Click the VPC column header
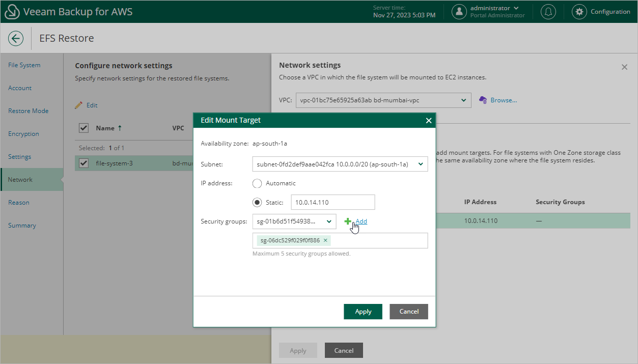 (178, 128)
